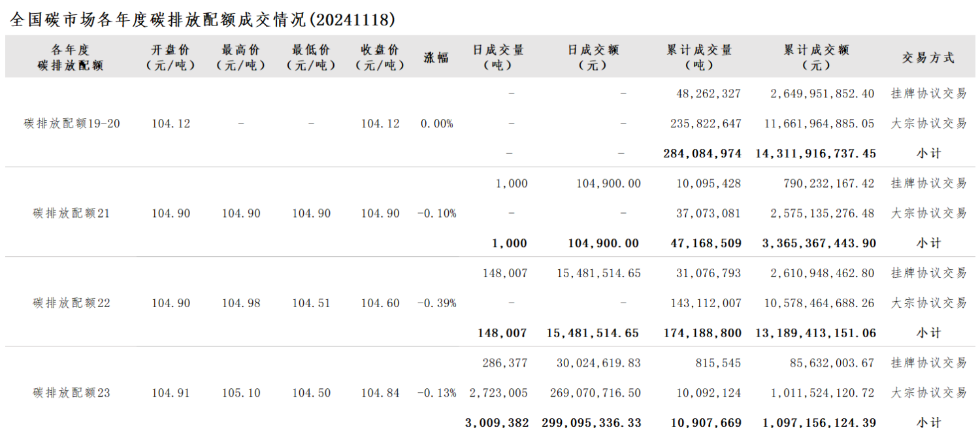Viewport: 980px width, 430px height.
Task: Click the -0.39% change value
Action: point(436,303)
